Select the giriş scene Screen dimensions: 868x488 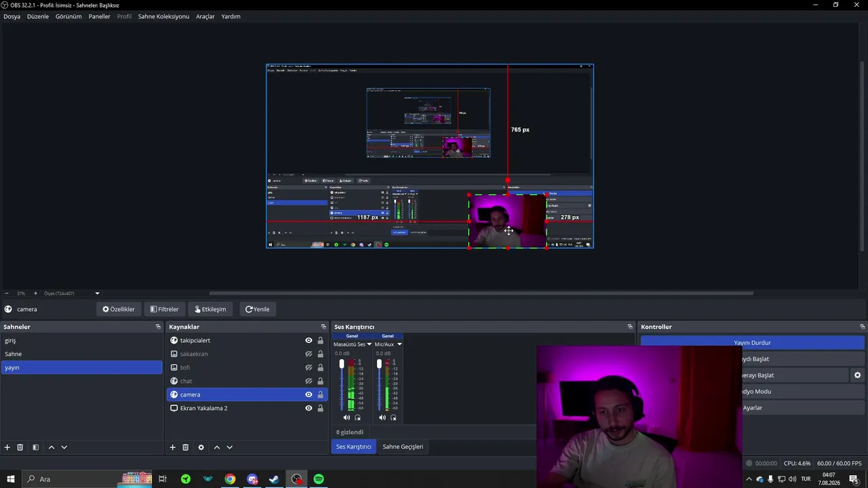coord(81,340)
